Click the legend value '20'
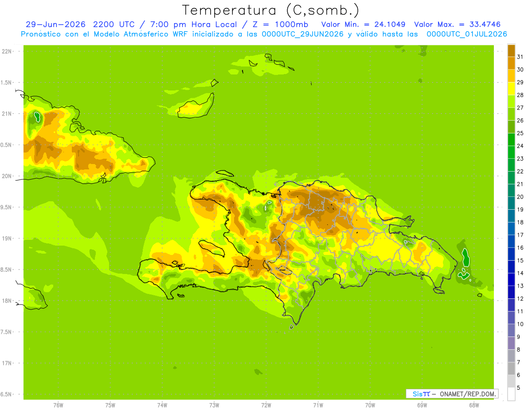 point(520,197)
